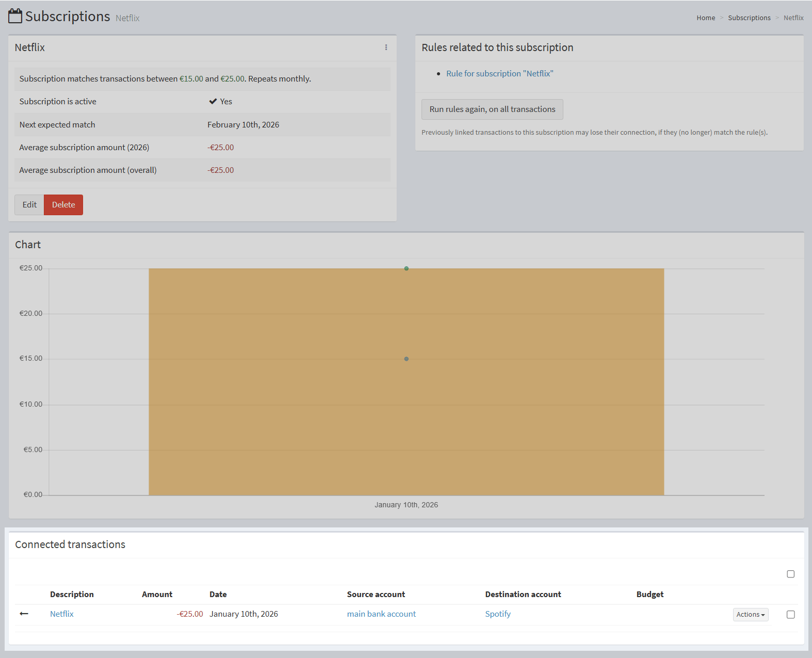Screen dimensions: 812x658
Task: Click the €20.00 y-axis label on chart
Action: tap(31, 314)
